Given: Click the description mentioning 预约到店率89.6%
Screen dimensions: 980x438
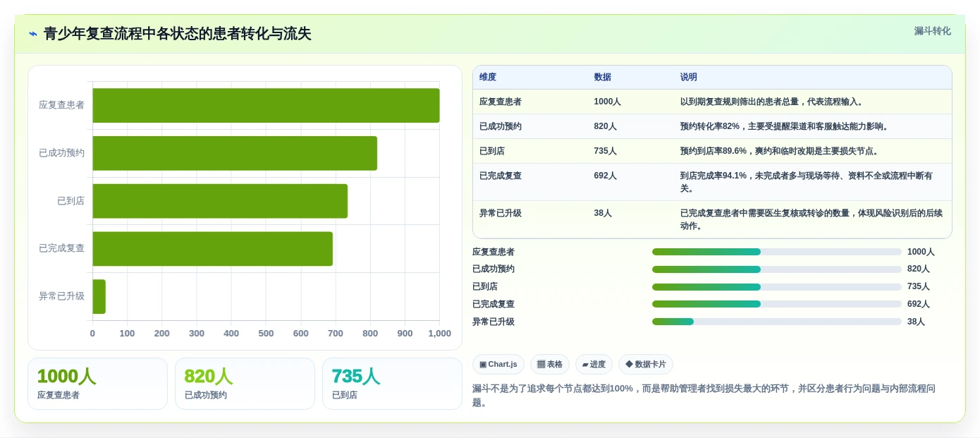Looking at the screenshot, I should (x=781, y=151).
